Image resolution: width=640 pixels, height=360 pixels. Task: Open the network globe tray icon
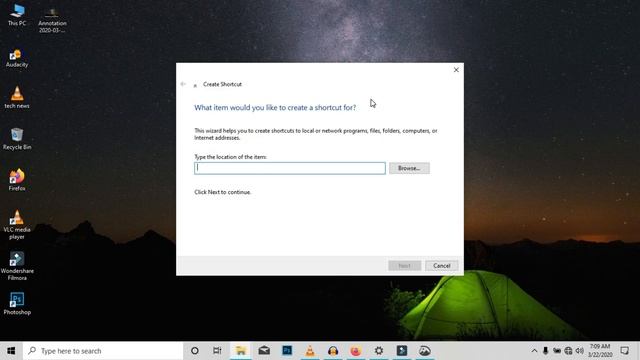pyautogui.click(x=568, y=351)
